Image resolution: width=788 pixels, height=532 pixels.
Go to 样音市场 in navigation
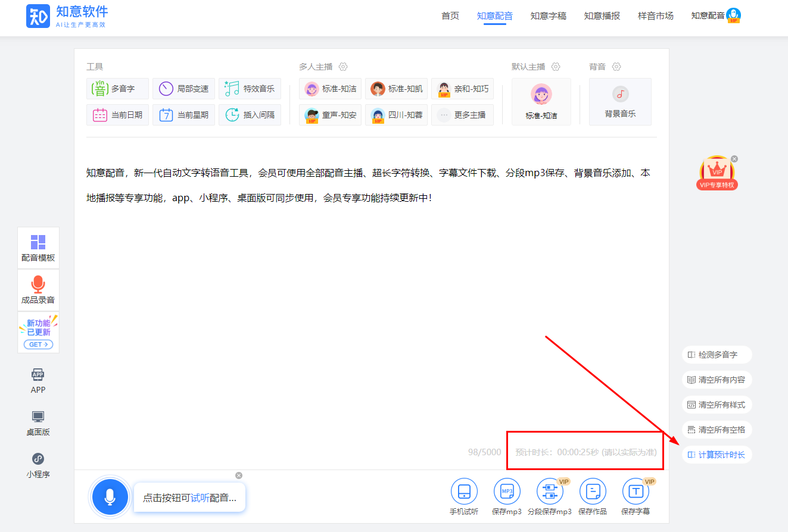655,16
